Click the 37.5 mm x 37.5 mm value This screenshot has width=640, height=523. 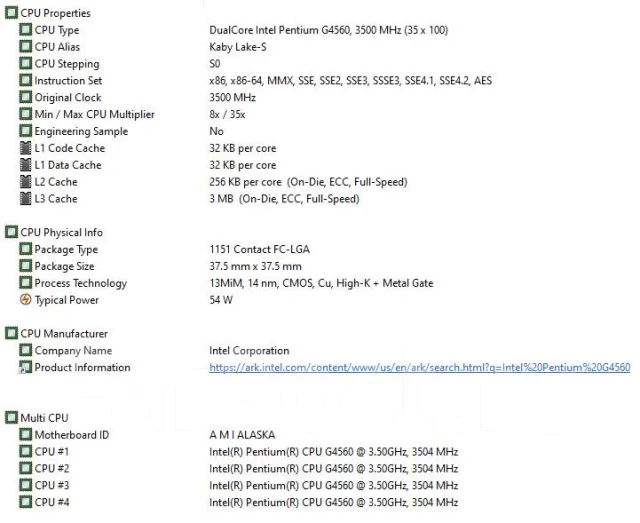click(x=256, y=266)
